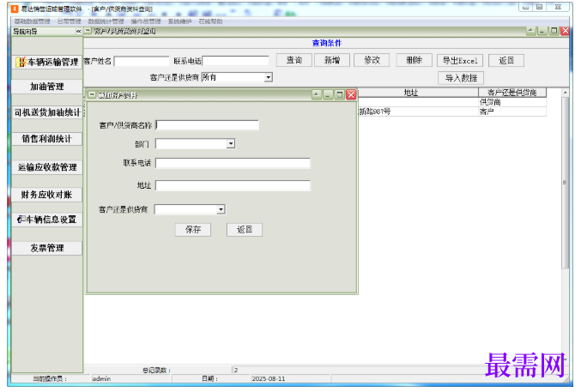Close the main application window
Image resolution: width=581 pixels, height=392 pixels.
pyautogui.click(x=557, y=8)
